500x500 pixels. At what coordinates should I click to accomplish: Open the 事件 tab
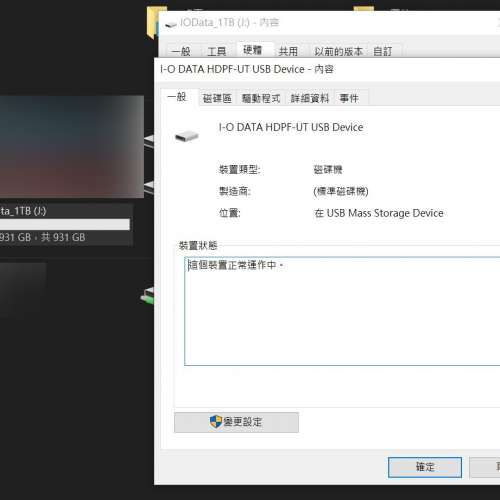(349, 98)
